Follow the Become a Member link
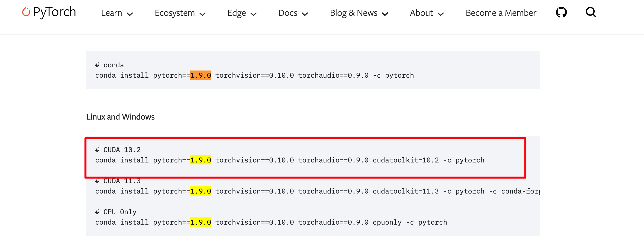 click(501, 13)
